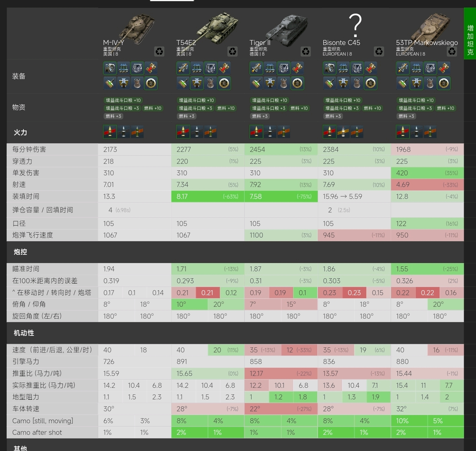The width and height of the screenshot is (476, 451).
Task: Select second premium shell for M-IV-Y
Action: (x=123, y=132)
